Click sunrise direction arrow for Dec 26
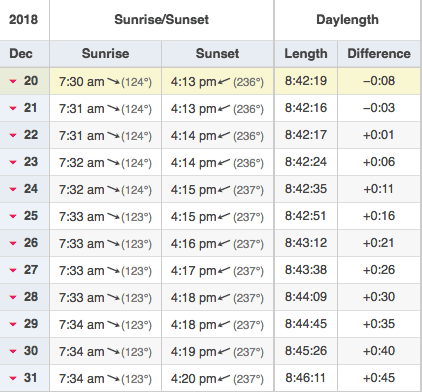 [113, 244]
